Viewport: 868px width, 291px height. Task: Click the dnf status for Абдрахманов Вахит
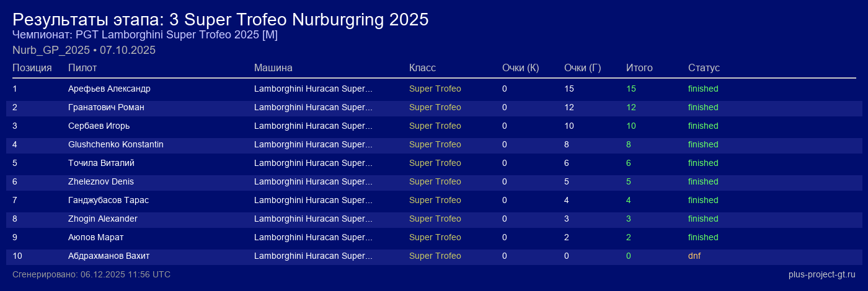coord(694,256)
